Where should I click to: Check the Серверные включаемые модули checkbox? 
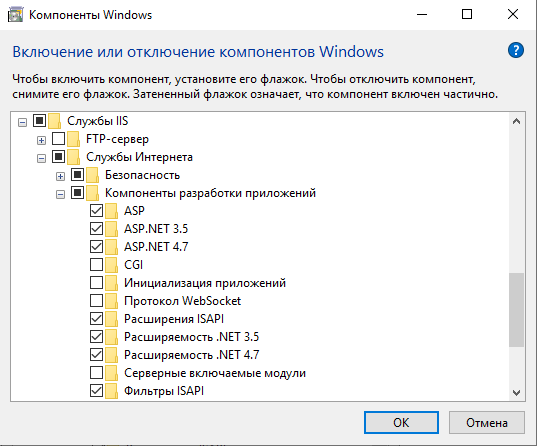tap(96, 372)
